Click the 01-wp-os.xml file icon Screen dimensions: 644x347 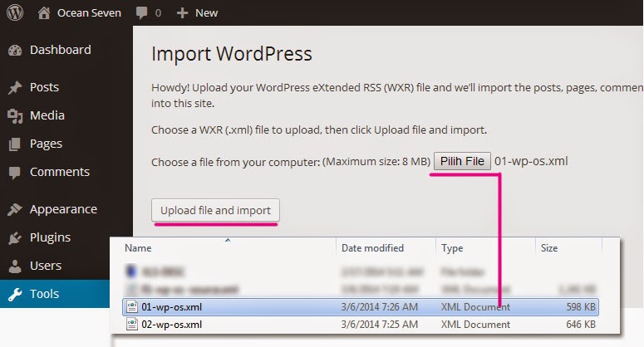point(132,307)
